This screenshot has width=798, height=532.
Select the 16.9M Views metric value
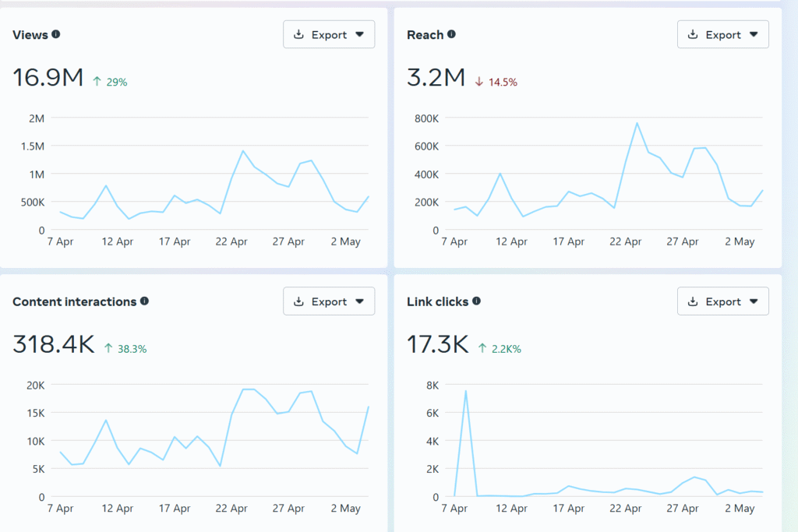click(x=47, y=78)
